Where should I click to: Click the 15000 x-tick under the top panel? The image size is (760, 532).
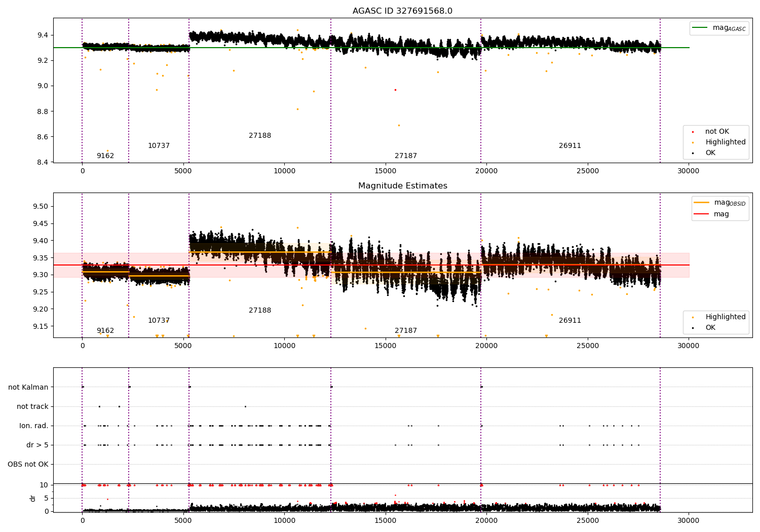[x=385, y=171]
